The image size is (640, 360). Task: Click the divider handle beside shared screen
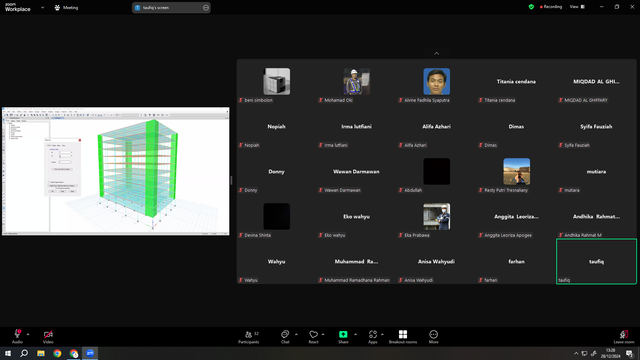(x=231, y=180)
